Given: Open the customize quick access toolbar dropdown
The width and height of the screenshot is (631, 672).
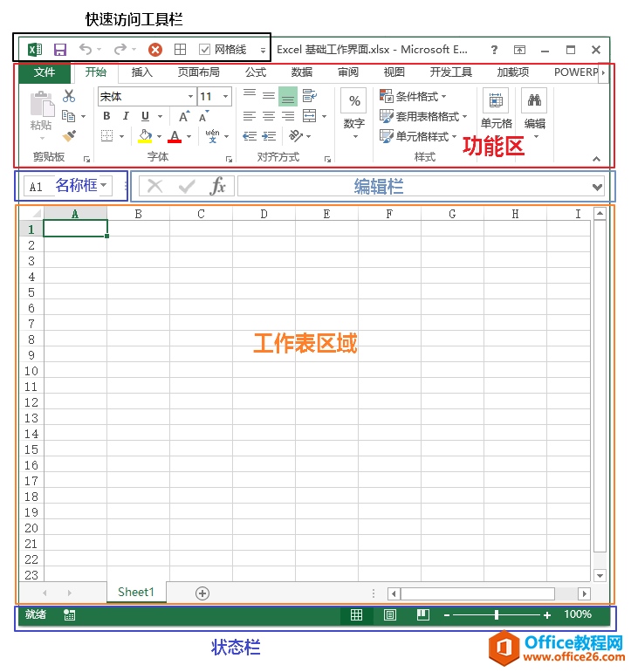Looking at the screenshot, I should tap(263, 50).
